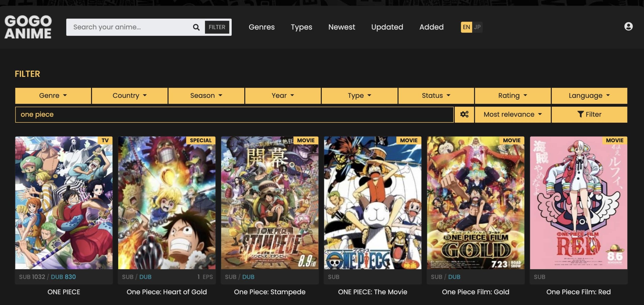Click the SPECIAL badge on Heart of Gold
Screen dimensions: 644x305
tap(200, 140)
